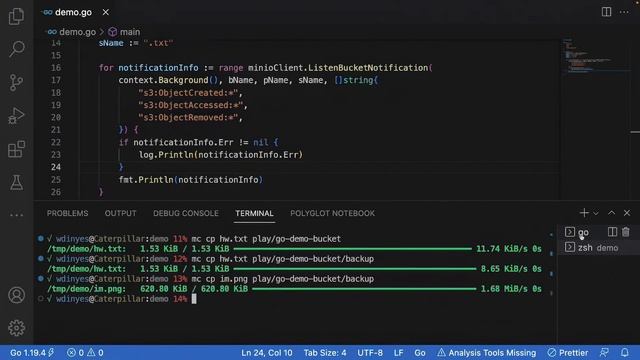The width and height of the screenshot is (640, 360).
Task: Click ListenBucketNotification in the code
Action: point(368,68)
